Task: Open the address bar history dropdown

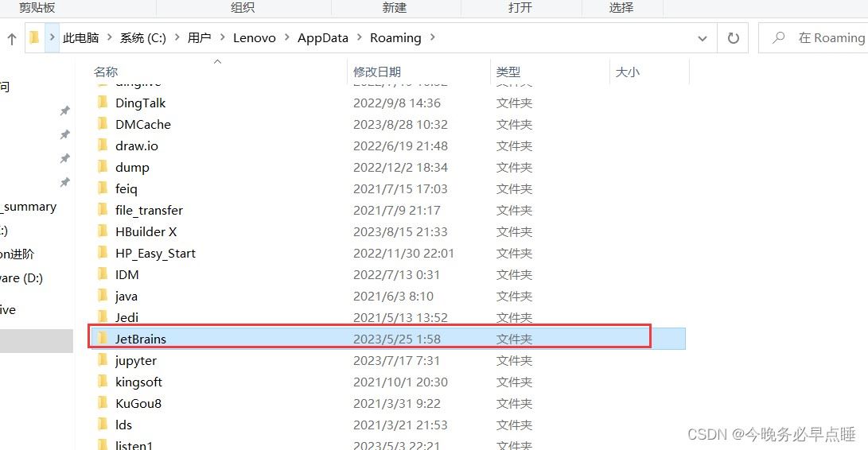Action: click(x=702, y=38)
